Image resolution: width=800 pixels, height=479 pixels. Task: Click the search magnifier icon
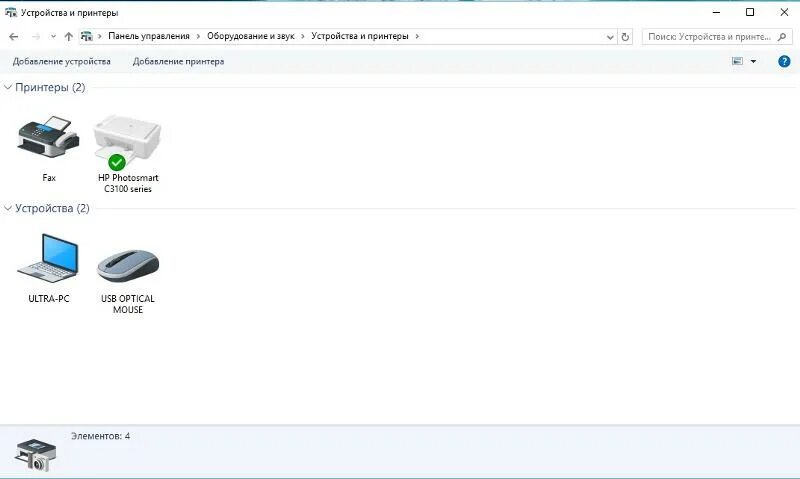pyautogui.click(x=781, y=37)
